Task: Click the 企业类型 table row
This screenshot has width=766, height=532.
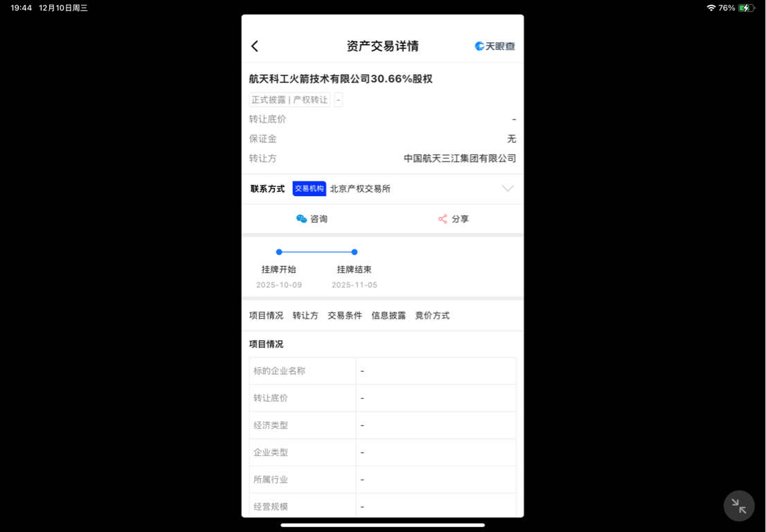Action: (x=382, y=452)
